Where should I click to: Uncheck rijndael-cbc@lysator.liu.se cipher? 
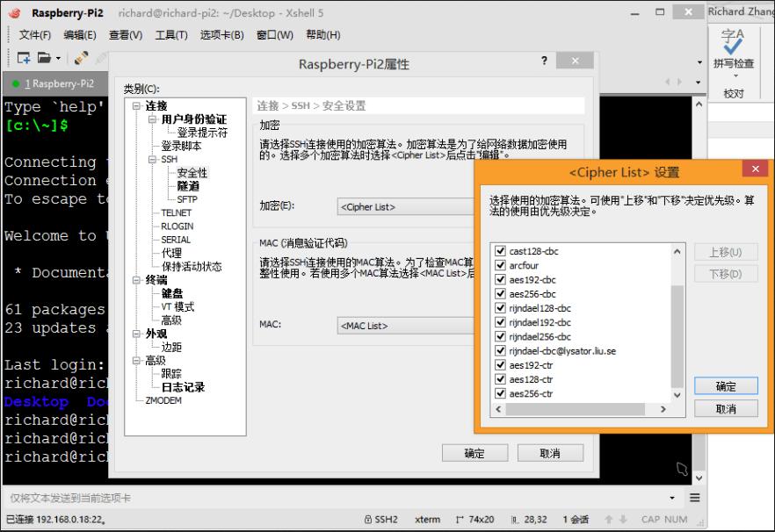tap(500, 350)
